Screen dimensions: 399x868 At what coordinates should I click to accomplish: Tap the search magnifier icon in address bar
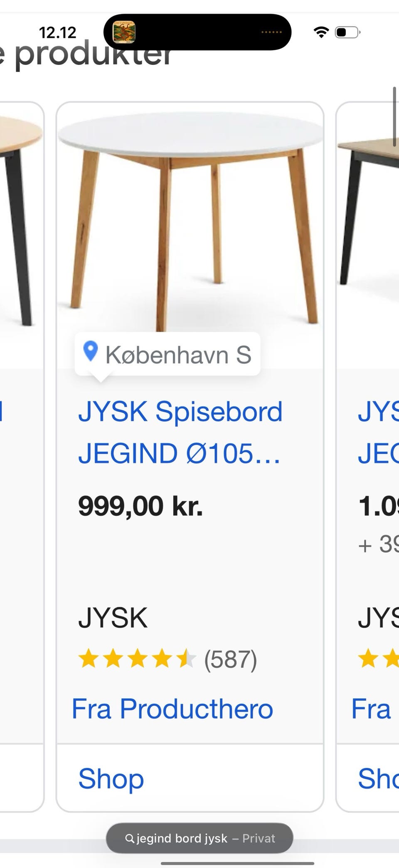pos(130,838)
